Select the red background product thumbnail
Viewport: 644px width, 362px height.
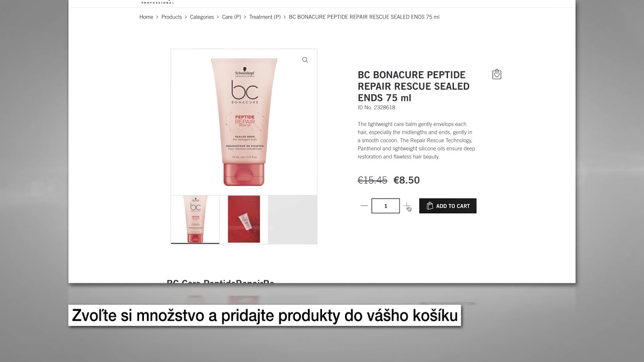click(x=244, y=219)
